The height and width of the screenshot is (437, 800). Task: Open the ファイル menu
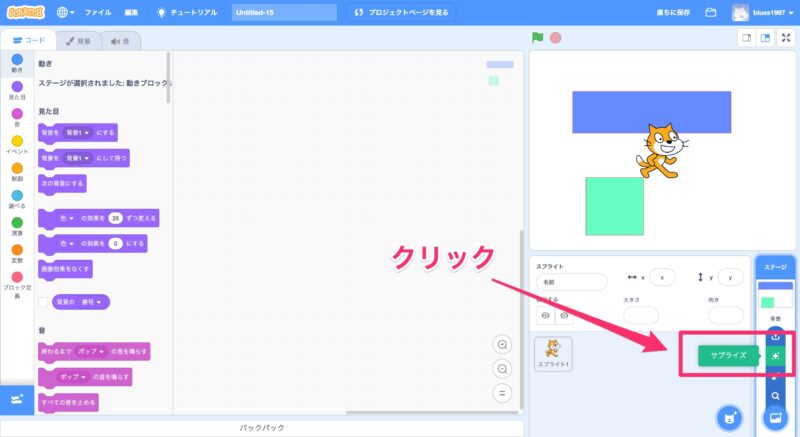tap(98, 13)
